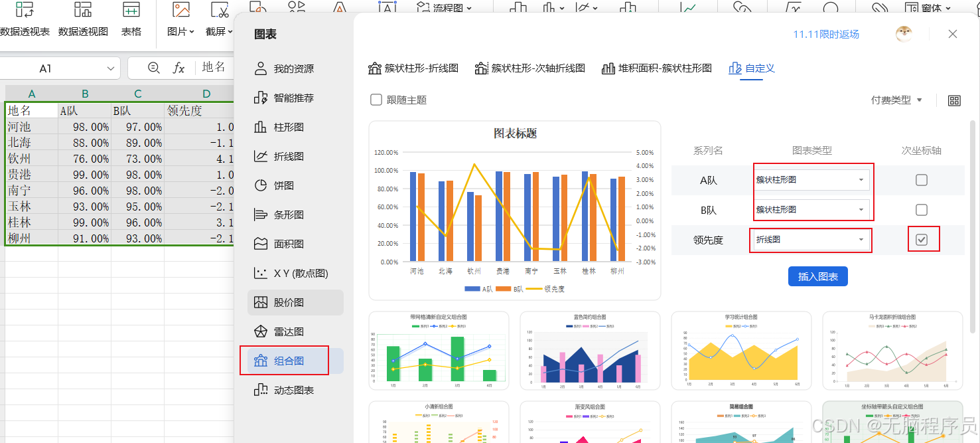980x443 pixels.
Task: Click the 领先度 header cell
Action: [199, 111]
